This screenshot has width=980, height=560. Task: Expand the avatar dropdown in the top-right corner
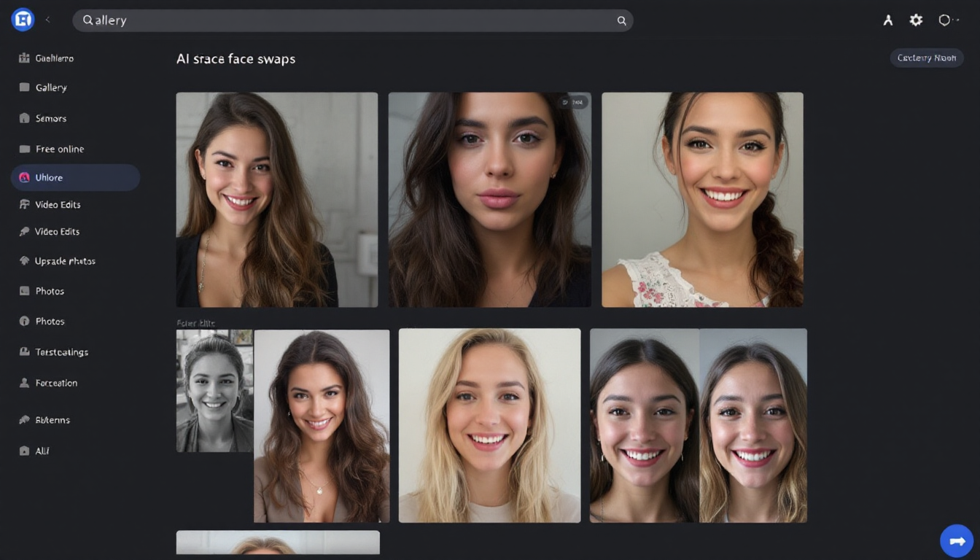click(x=955, y=20)
